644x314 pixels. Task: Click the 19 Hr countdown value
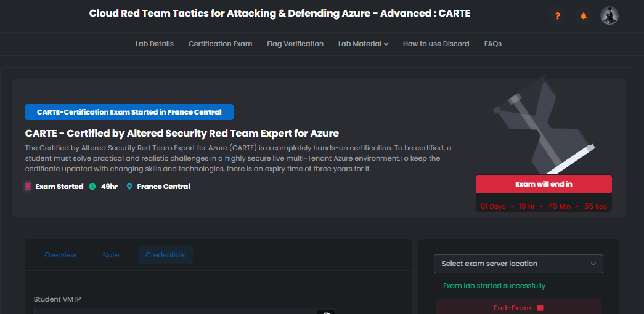tap(526, 206)
